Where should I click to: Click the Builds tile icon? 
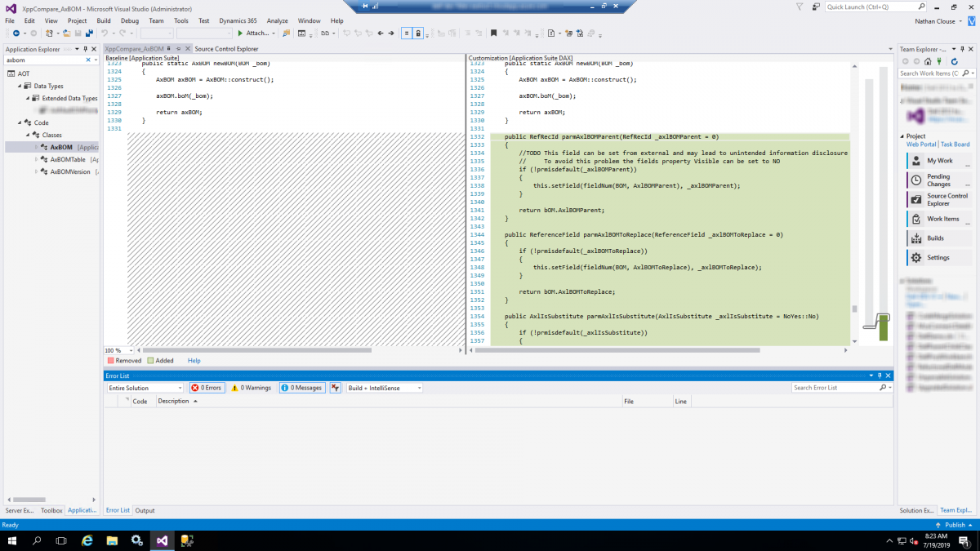click(917, 238)
